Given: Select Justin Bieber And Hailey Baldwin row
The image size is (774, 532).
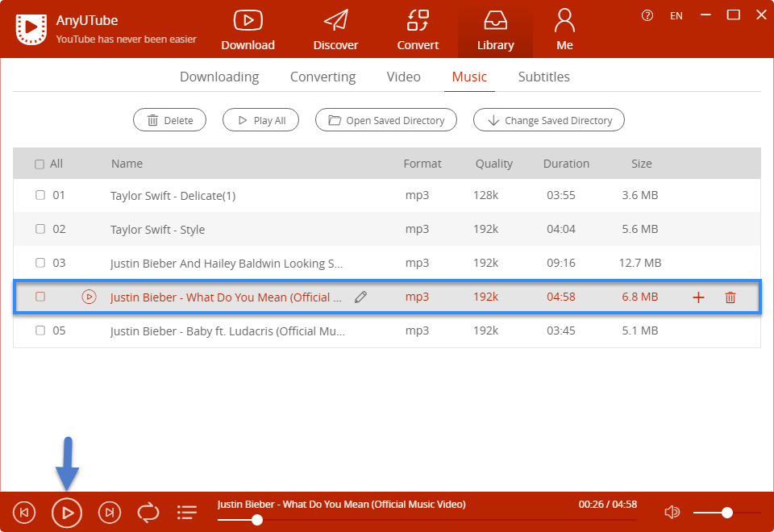Looking at the screenshot, I should tap(387, 263).
